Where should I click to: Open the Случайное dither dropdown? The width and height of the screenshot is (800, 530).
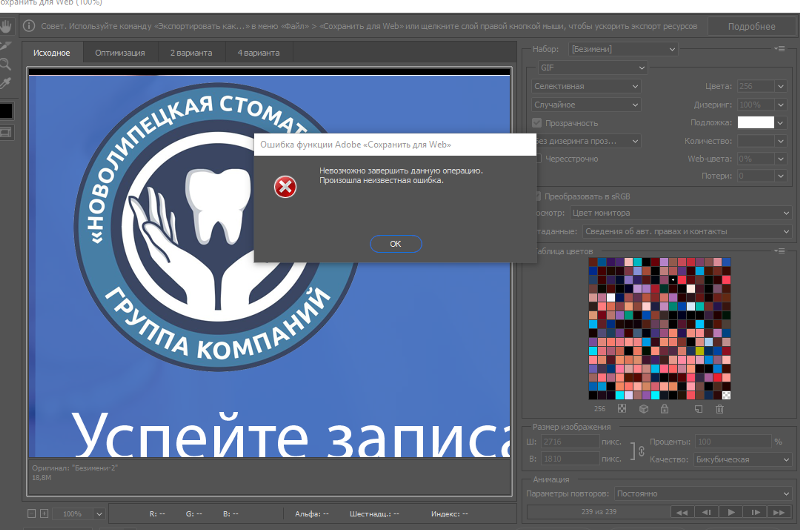tap(586, 105)
